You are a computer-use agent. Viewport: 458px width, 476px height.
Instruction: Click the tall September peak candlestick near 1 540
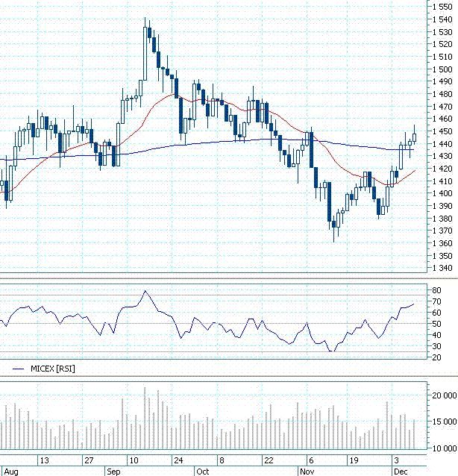tap(145, 54)
